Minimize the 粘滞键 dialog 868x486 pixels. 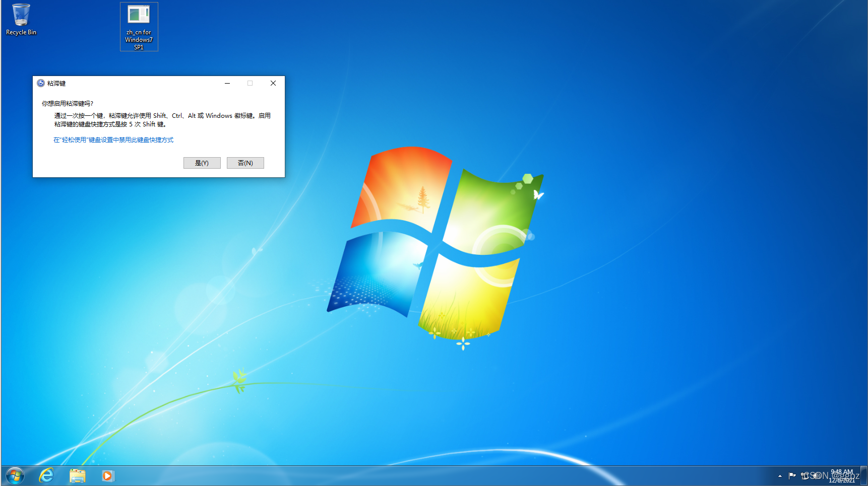(227, 83)
